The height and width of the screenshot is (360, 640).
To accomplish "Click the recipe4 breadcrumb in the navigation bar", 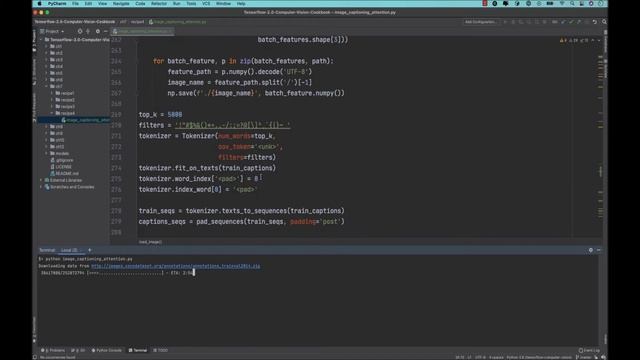I will [137, 22].
